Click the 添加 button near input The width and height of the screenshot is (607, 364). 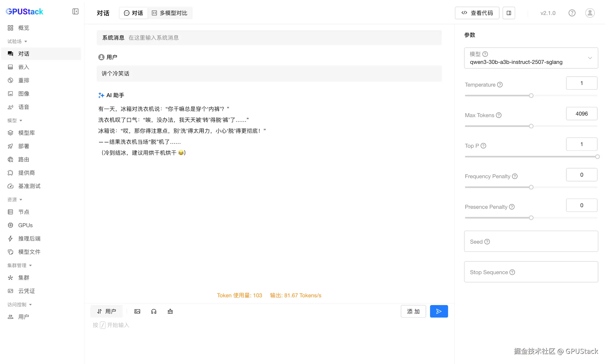coord(413,311)
